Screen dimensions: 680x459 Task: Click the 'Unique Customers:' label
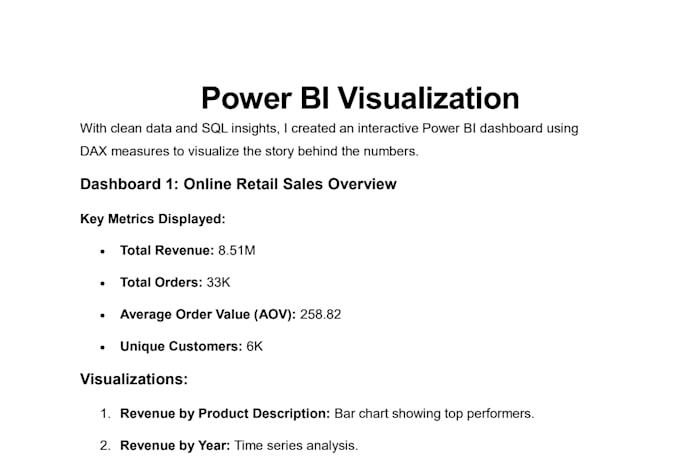181,346
